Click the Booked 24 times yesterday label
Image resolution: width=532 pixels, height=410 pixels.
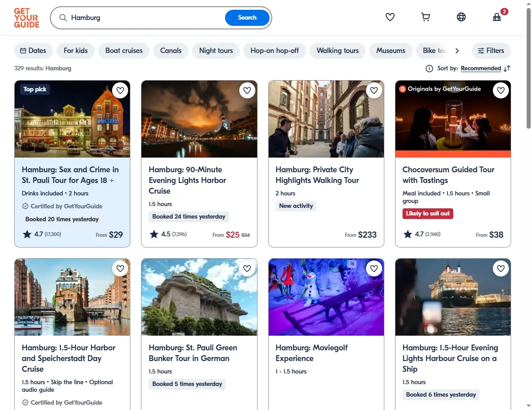click(189, 217)
